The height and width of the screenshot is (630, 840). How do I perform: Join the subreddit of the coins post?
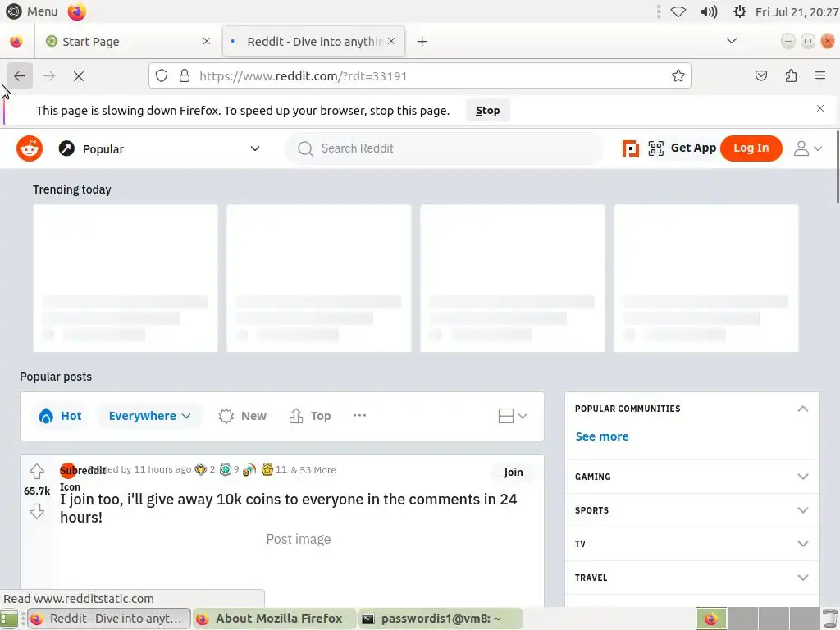(x=514, y=472)
